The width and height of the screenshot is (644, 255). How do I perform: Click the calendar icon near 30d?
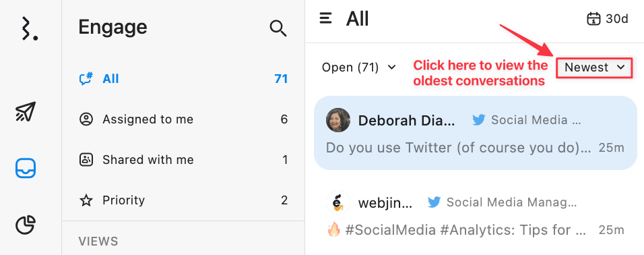tap(593, 19)
